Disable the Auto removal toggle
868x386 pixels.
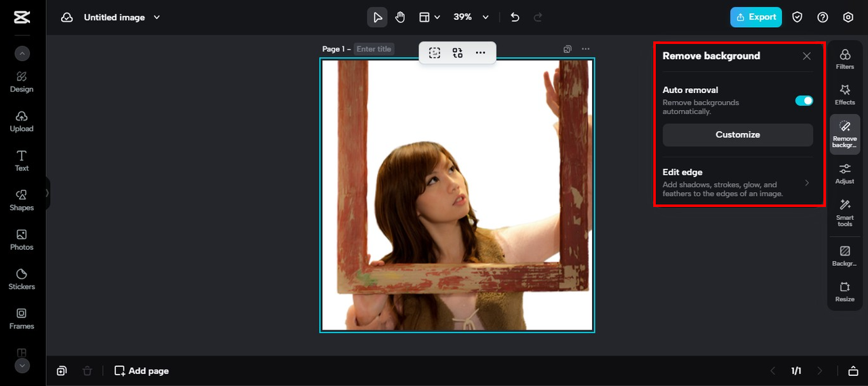804,100
